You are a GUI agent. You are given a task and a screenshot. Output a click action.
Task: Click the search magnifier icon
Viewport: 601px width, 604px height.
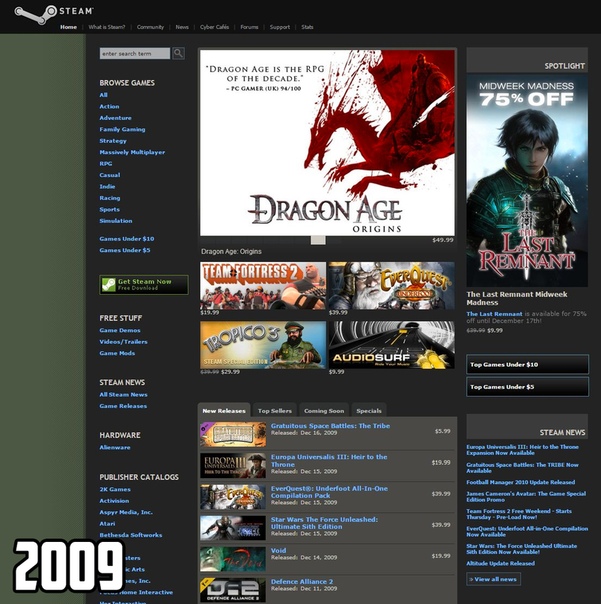(x=178, y=53)
